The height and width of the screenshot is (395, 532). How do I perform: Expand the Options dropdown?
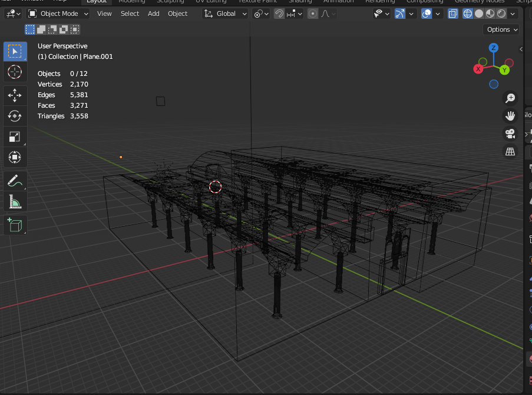502,29
